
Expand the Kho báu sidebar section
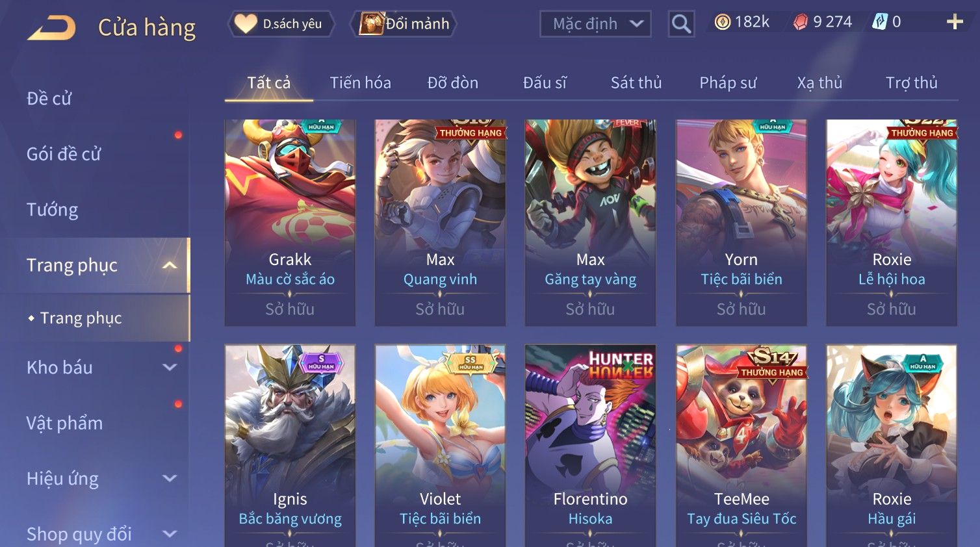170,367
